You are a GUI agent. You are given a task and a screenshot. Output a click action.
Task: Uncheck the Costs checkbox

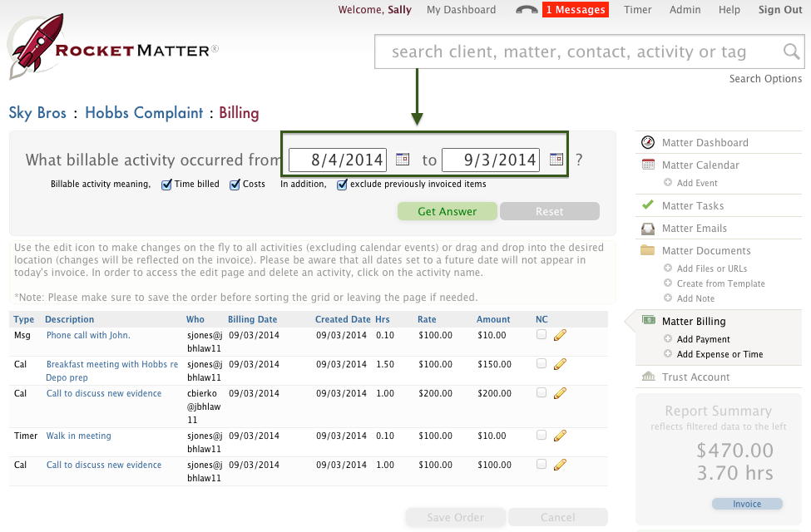[x=235, y=185]
